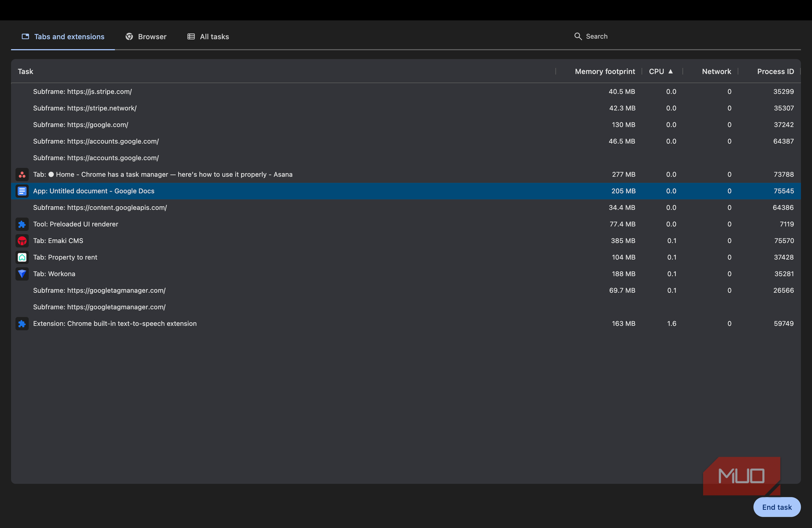812x528 pixels.
Task: Click the text-to-speech extension puzzle icon
Action: pos(22,323)
